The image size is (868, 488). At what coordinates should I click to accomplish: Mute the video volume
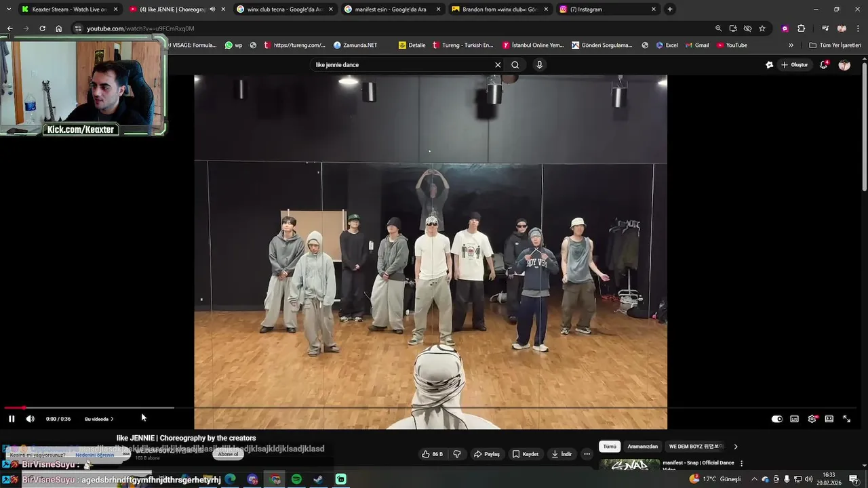(30, 419)
